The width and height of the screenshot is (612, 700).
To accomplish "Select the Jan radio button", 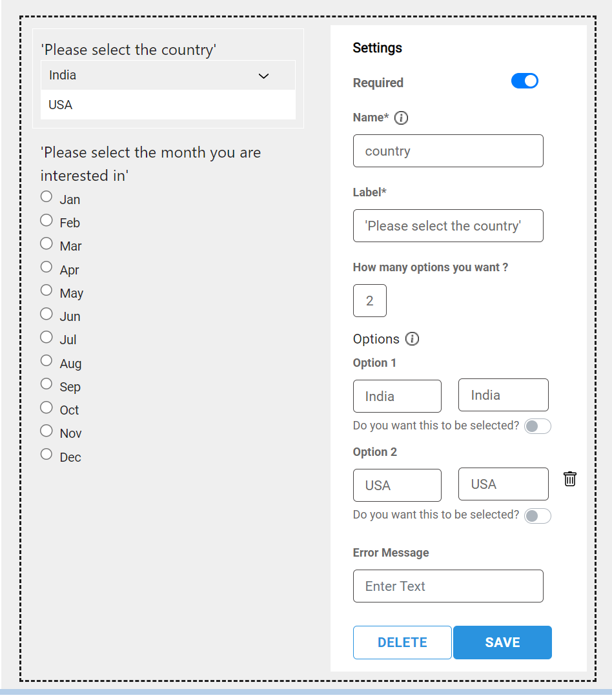I will [46, 196].
